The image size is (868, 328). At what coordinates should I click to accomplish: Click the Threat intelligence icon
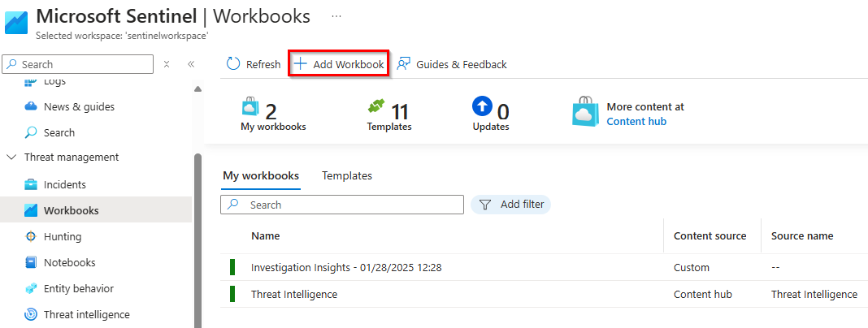point(31,314)
